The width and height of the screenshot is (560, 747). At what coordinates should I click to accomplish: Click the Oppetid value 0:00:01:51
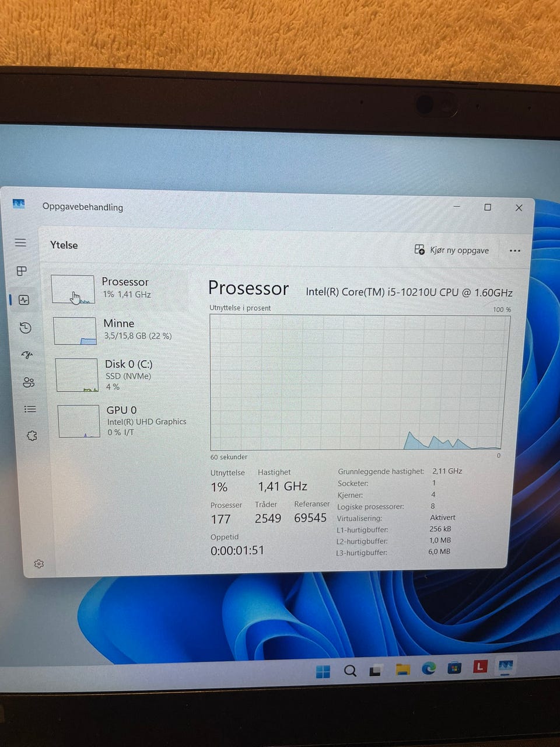point(237,550)
